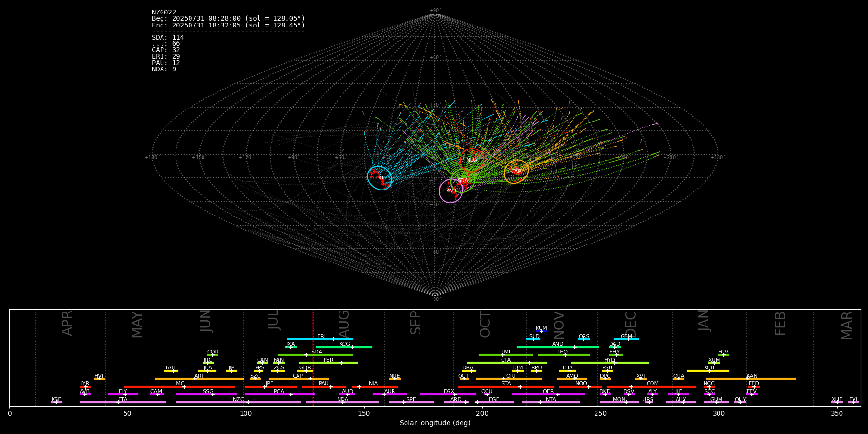868x434 pixels.
Task: Click the violet PAU radiant circle on sky map
Action: 451,191
